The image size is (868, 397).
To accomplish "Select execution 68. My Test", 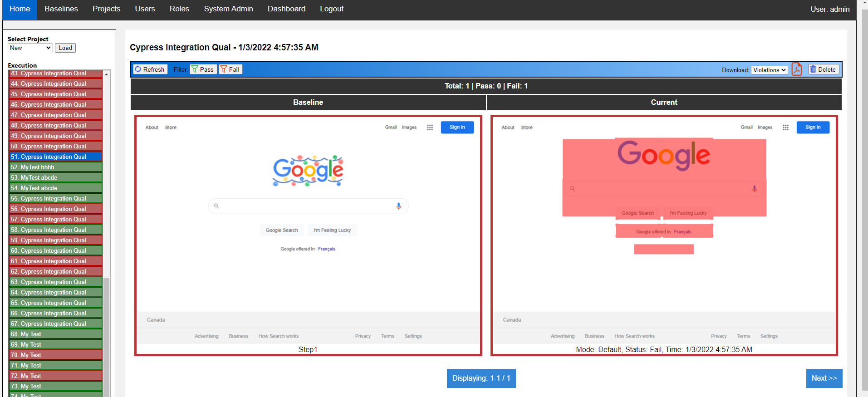I will tap(55, 334).
